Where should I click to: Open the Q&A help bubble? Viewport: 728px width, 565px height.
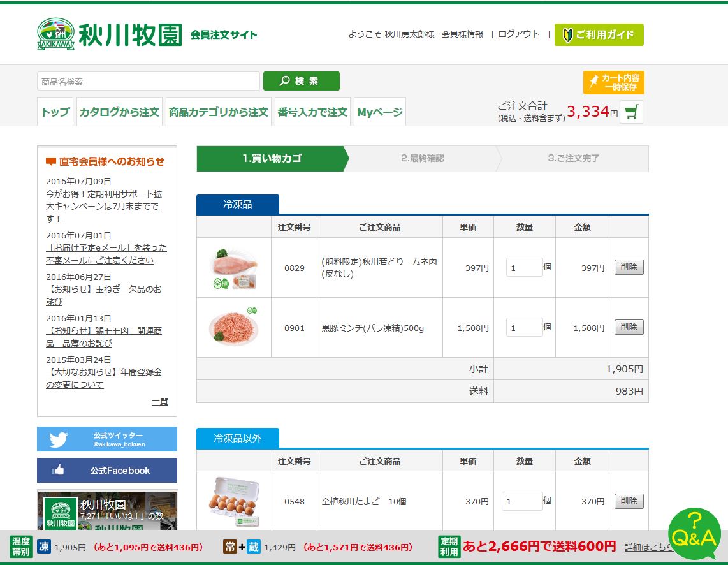694,533
